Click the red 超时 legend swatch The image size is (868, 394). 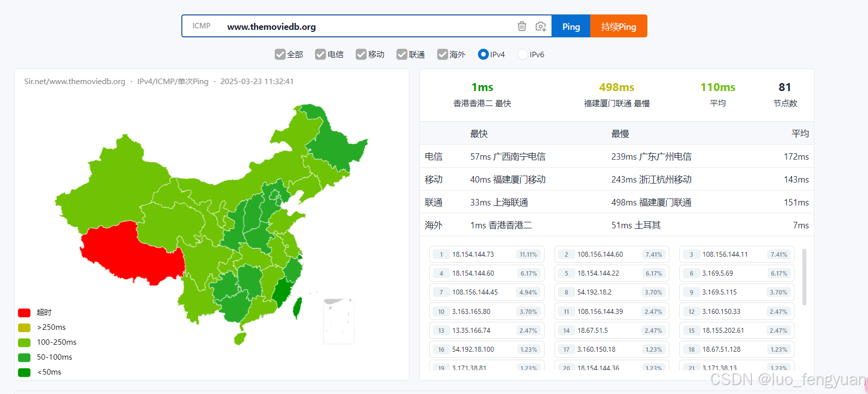coord(24,313)
